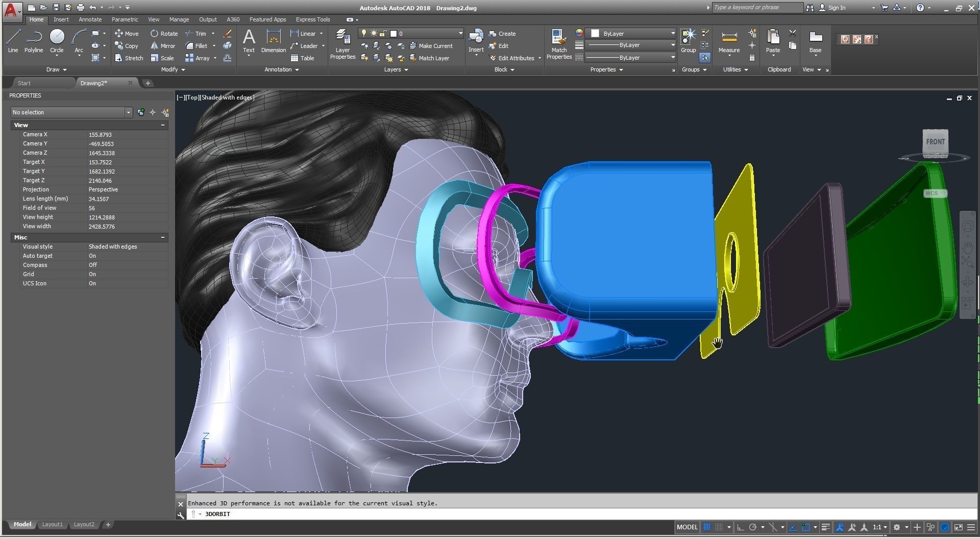Select the Polyline tool
The width and height of the screenshot is (980, 539).
pyautogui.click(x=34, y=41)
